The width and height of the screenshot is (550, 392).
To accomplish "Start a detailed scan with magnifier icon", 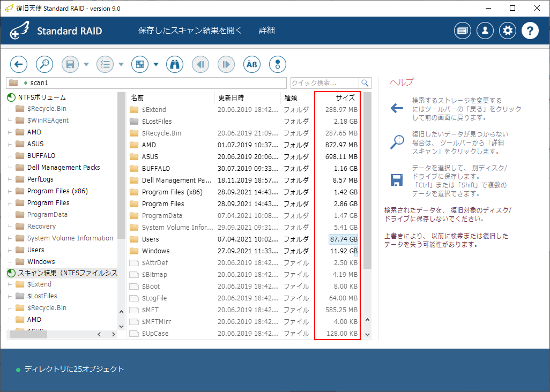I will (x=44, y=64).
